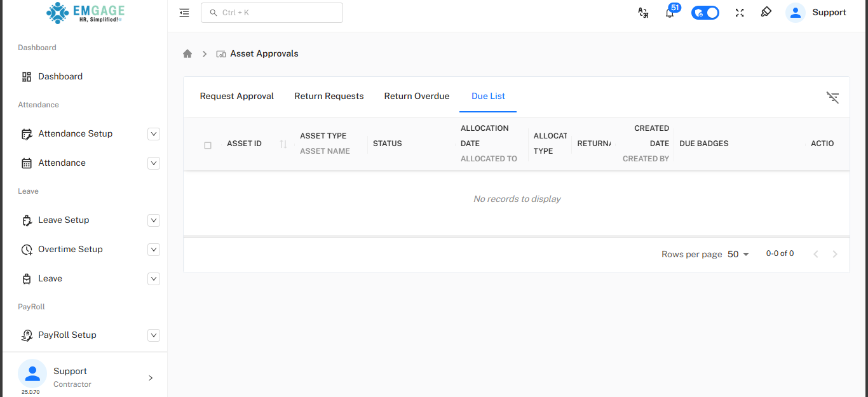868x397 pixels.
Task: Switch to the Return Overdue tab
Action: coord(416,97)
